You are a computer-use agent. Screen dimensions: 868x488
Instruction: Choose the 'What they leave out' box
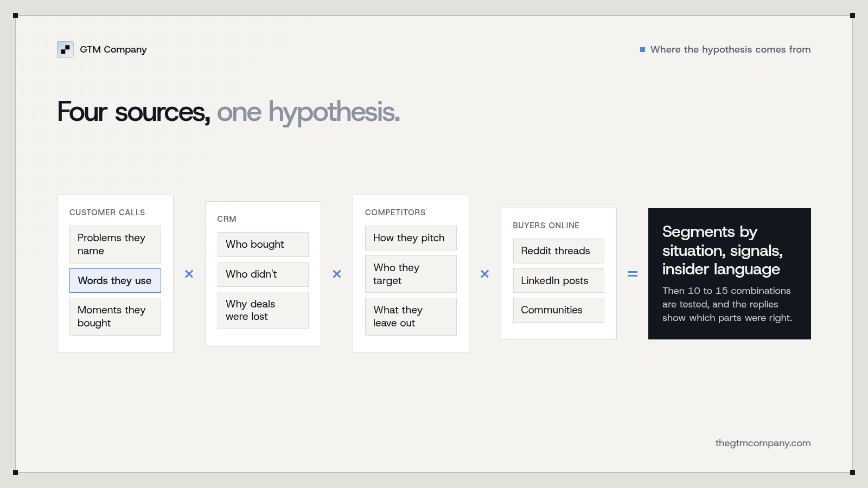[411, 317]
